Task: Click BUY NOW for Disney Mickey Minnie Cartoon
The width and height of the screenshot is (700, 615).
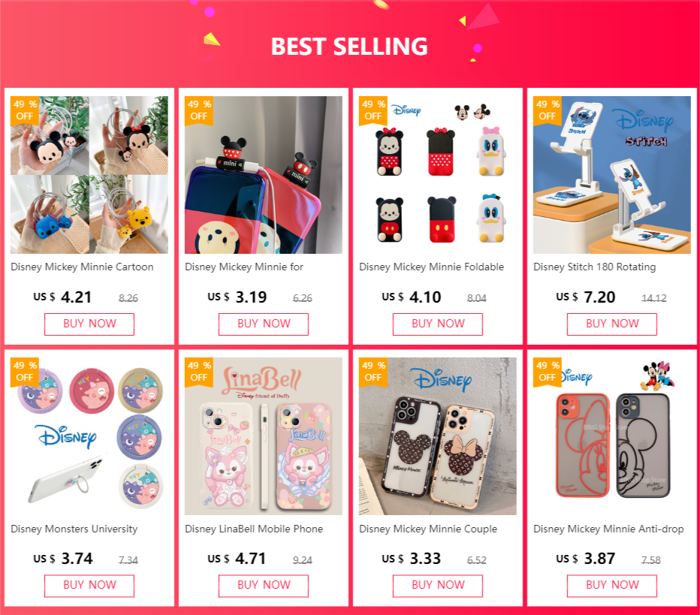Action: [x=89, y=324]
